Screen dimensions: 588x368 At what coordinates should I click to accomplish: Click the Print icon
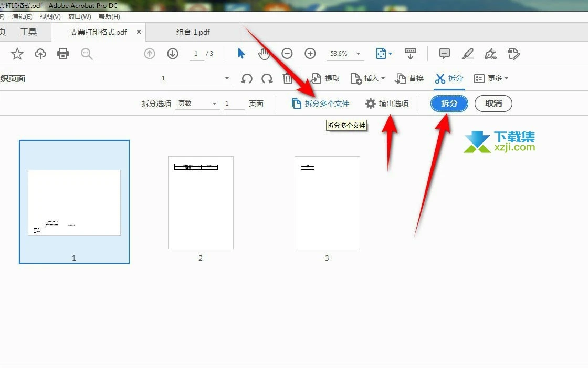click(62, 53)
